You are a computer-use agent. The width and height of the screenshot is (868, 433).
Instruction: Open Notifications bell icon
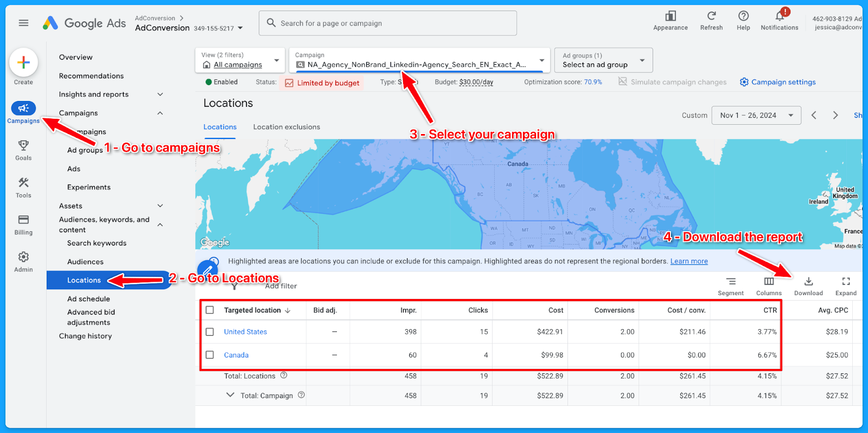tap(780, 16)
